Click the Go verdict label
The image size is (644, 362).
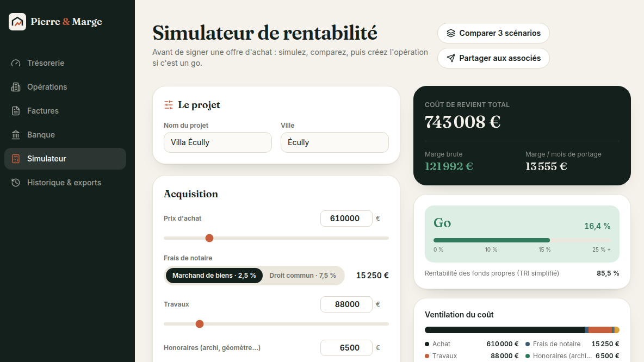442,223
